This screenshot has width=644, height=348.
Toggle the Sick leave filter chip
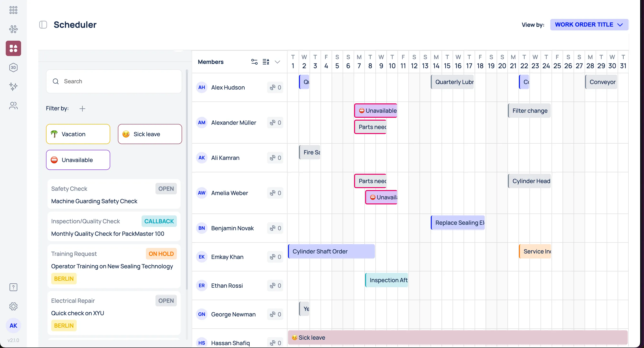[150, 134]
